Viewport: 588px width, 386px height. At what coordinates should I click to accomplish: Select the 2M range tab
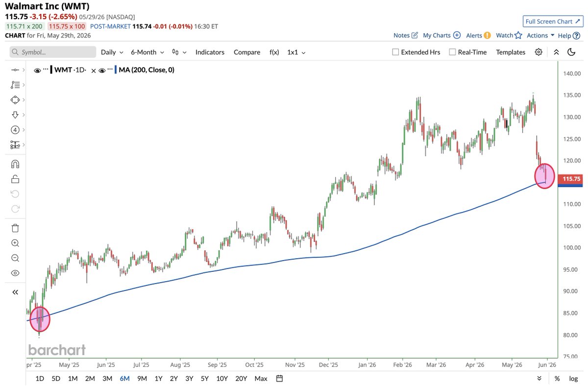(90, 378)
